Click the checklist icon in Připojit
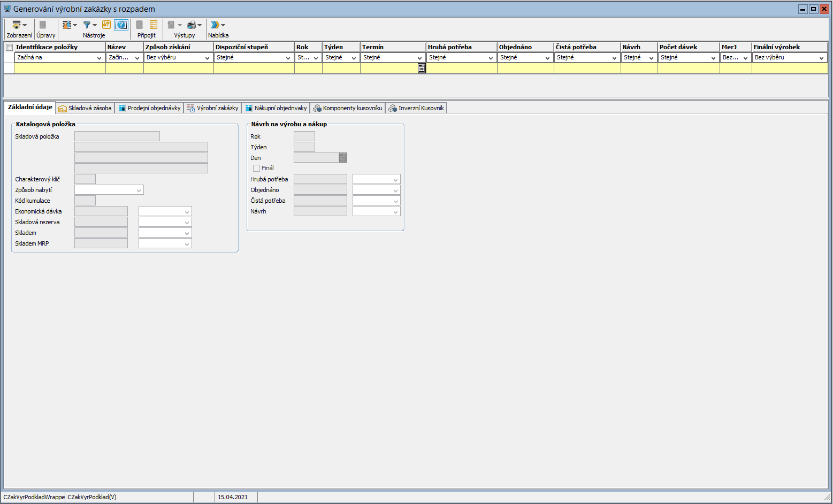Screen dimensions: 833x504 click(x=154, y=25)
